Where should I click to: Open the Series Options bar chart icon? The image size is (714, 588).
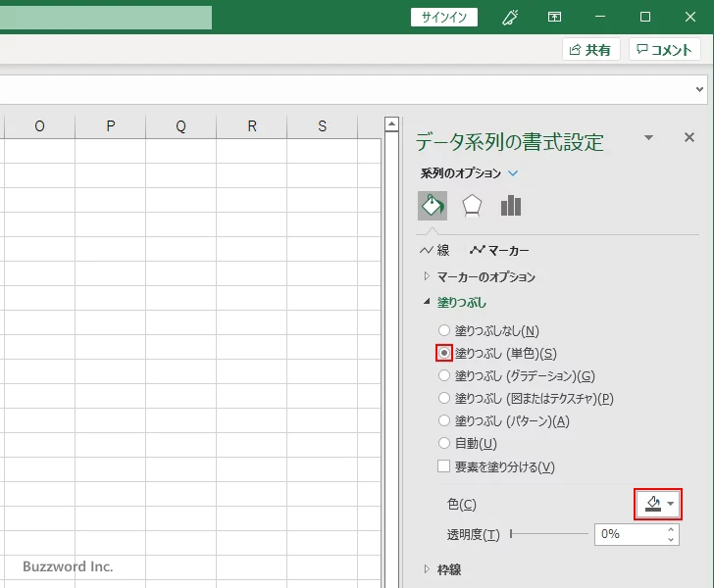pos(510,205)
